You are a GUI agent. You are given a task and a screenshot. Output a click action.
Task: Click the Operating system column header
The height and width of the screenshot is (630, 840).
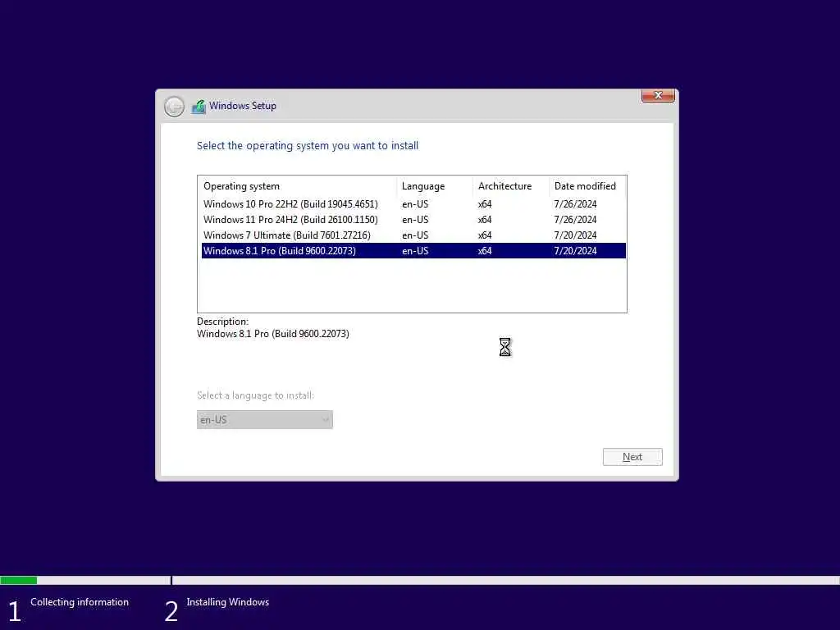click(x=297, y=186)
